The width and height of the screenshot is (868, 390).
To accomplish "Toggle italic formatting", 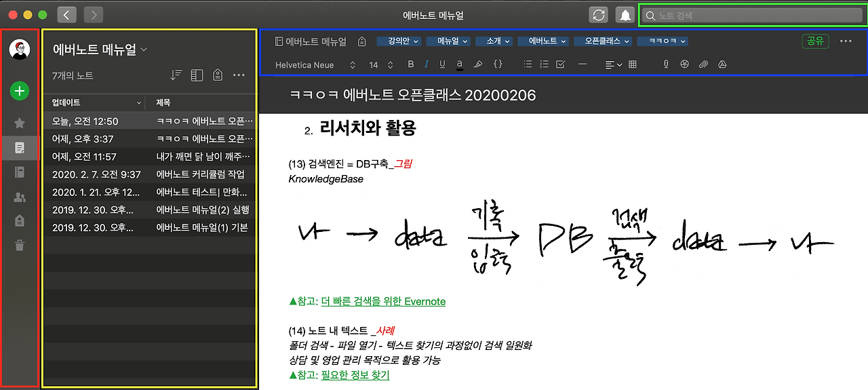I will click(427, 64).
